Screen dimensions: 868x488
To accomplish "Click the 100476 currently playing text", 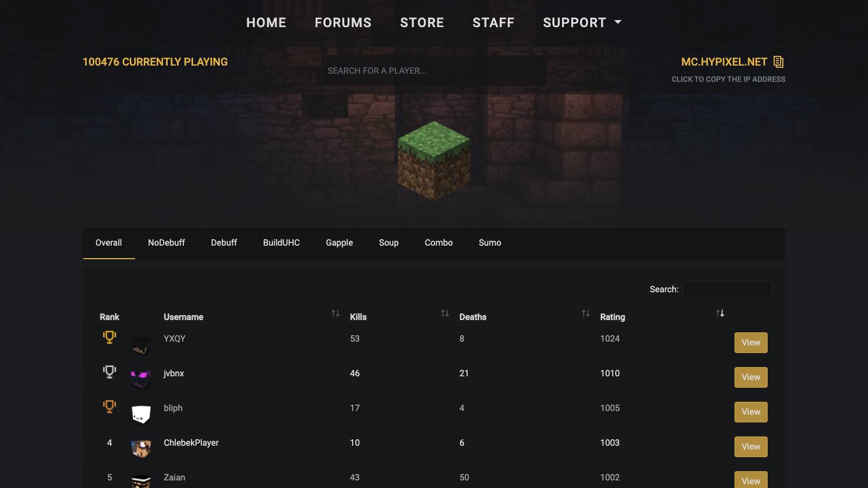I will coord(155,62).
